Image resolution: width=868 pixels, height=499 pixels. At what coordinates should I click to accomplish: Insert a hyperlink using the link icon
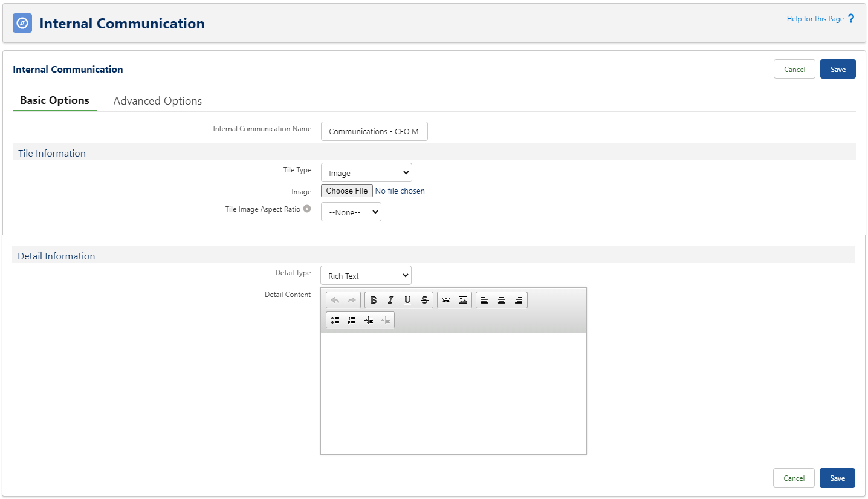coord(446,300)
